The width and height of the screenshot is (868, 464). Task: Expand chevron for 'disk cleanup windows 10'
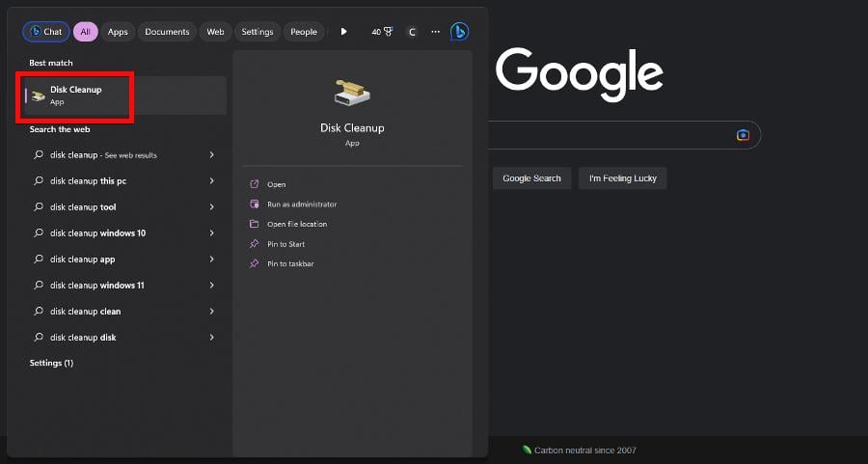click(x=212, y=233)
